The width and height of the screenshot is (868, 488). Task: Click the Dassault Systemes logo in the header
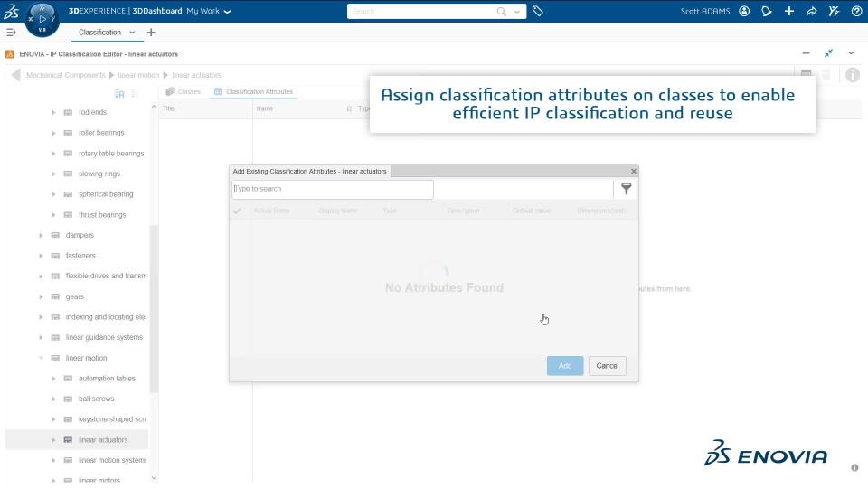click(x=11, y=11)
